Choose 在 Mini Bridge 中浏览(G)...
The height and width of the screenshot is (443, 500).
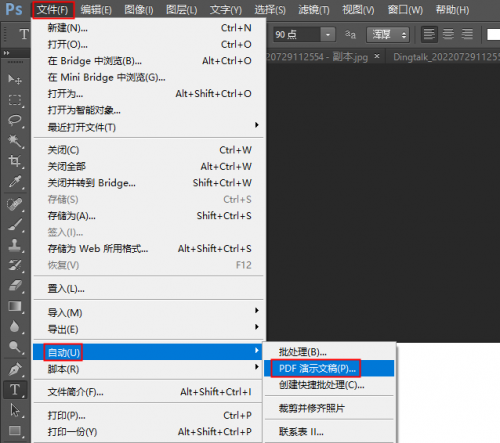tap(149, 77)
